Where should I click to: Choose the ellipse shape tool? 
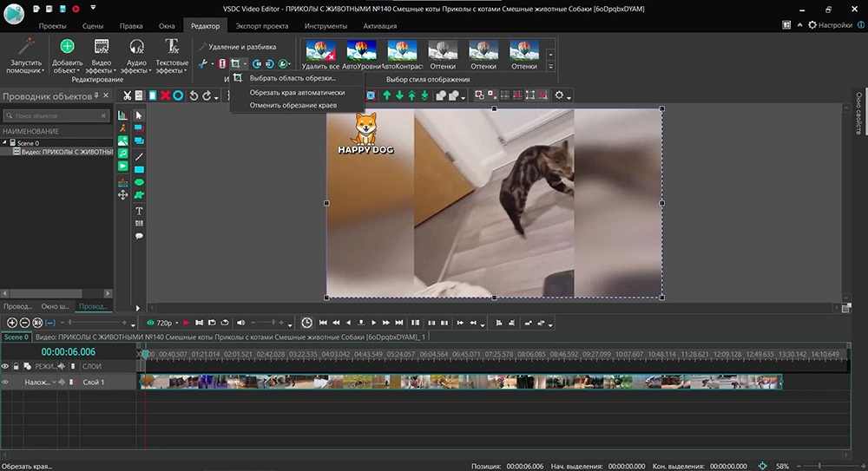pos(139,183)
